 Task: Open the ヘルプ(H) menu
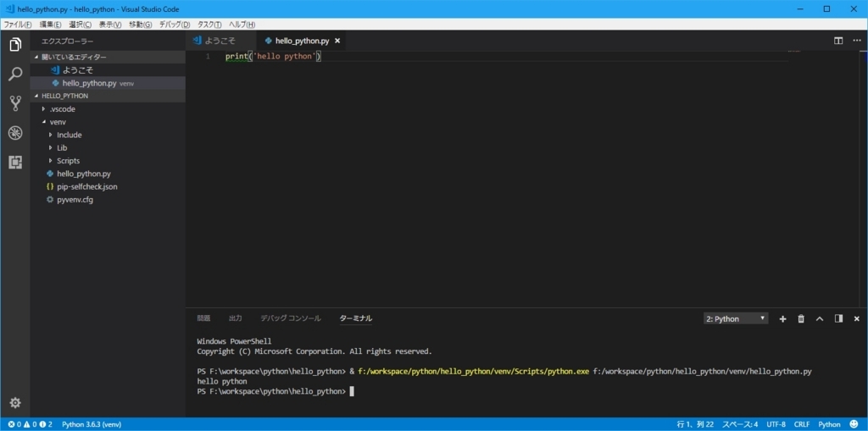click(x=242, y=25)
